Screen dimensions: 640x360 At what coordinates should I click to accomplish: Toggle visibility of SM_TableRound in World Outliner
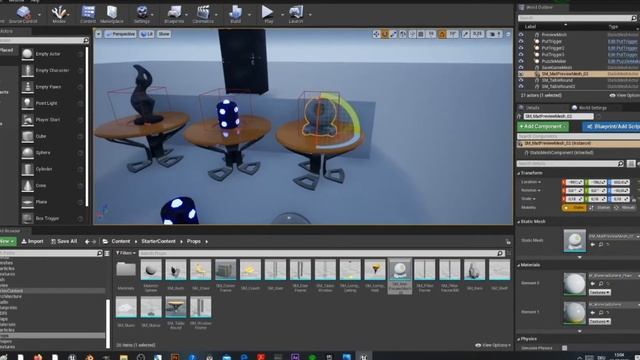[521, 80]
